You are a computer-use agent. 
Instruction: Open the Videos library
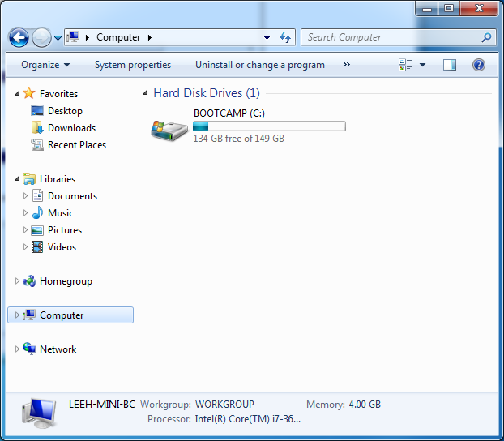62,247
